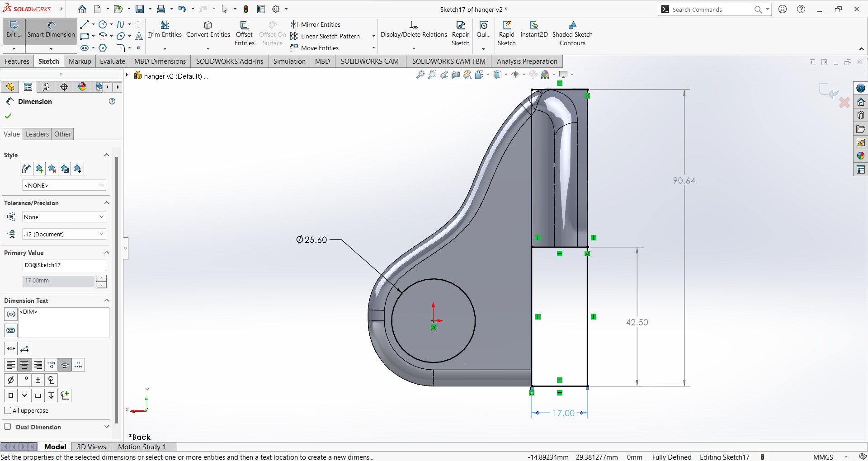Click the Trim Entities tool

pos(165,30)
